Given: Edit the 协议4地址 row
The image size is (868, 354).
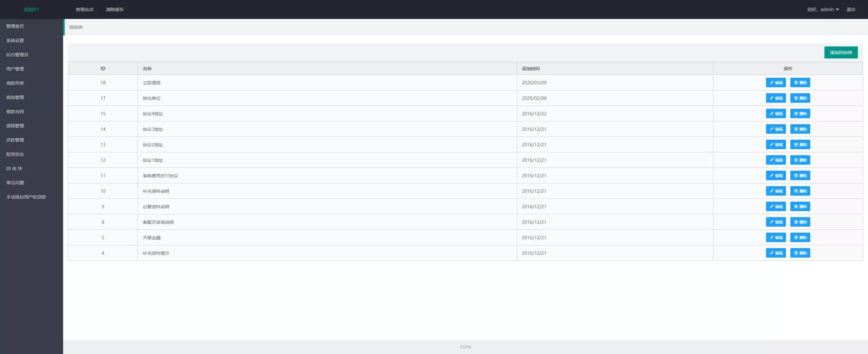Looking at the screenshot, I should [x=775, y=113].
